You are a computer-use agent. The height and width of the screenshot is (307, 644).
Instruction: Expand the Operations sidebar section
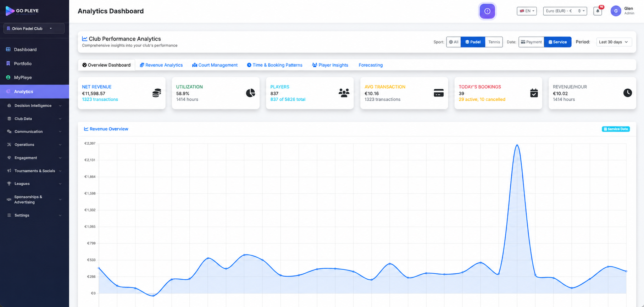point(34,145)
